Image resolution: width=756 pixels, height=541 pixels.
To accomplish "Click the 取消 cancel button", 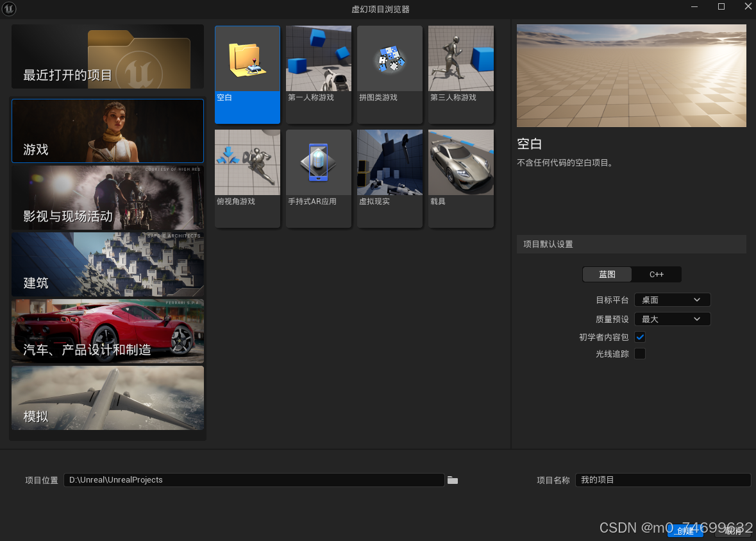I will 733,531.
